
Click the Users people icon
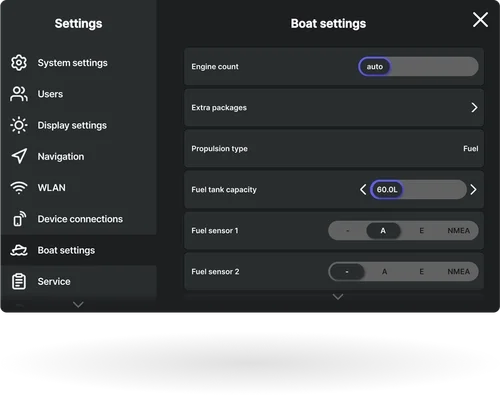pyautogui.click(x=19, y=94)
